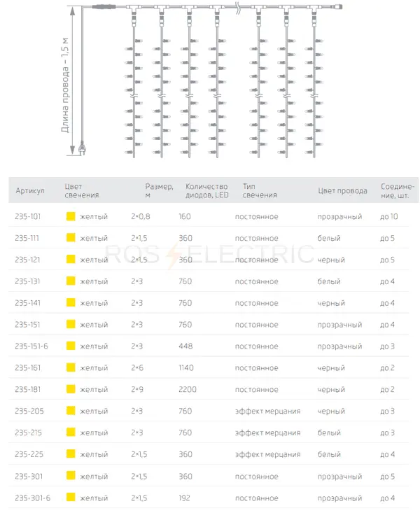Click the Соединение, шт. column header
This screenshot has height=513, width=420.
398,191
